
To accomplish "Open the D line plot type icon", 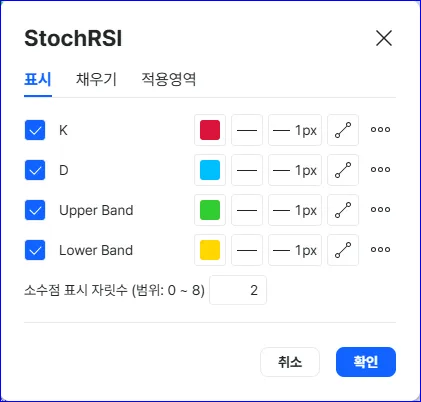I will click(343, 170).
